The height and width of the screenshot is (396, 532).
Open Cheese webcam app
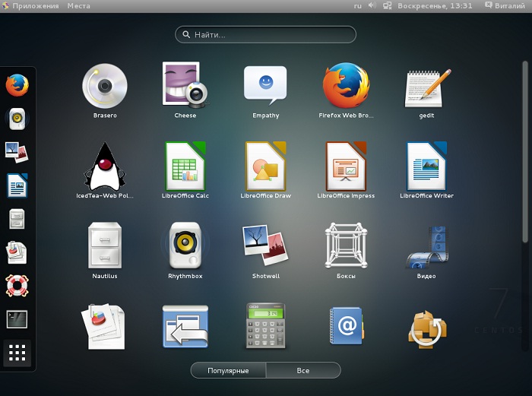[185, 85]
